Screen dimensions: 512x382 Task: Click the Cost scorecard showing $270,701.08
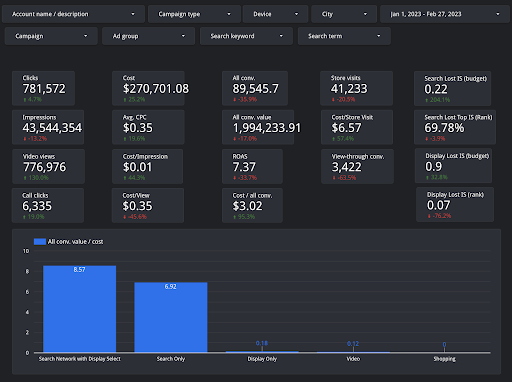(148, 88)
